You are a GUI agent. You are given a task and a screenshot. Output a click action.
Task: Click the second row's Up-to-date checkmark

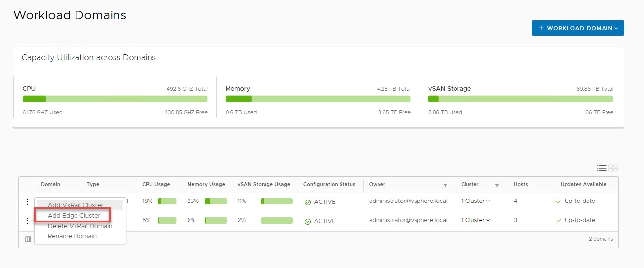(x=559, y=221)
